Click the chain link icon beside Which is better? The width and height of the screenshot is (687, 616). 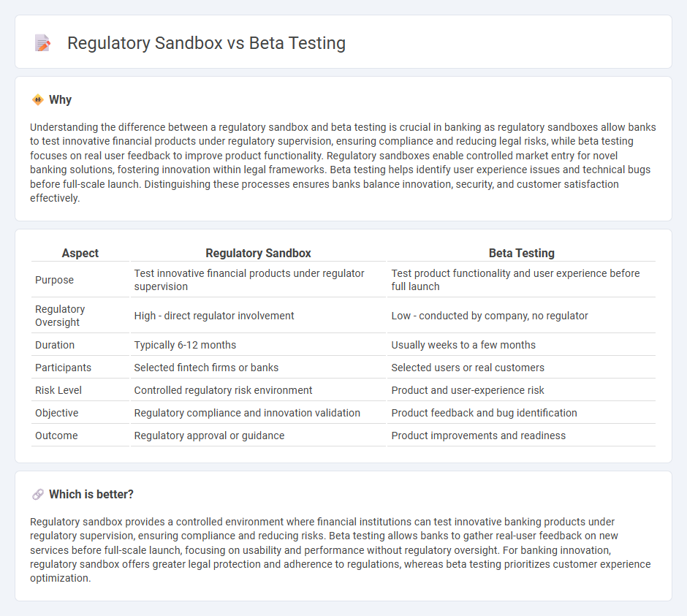(x=38, y=494)
